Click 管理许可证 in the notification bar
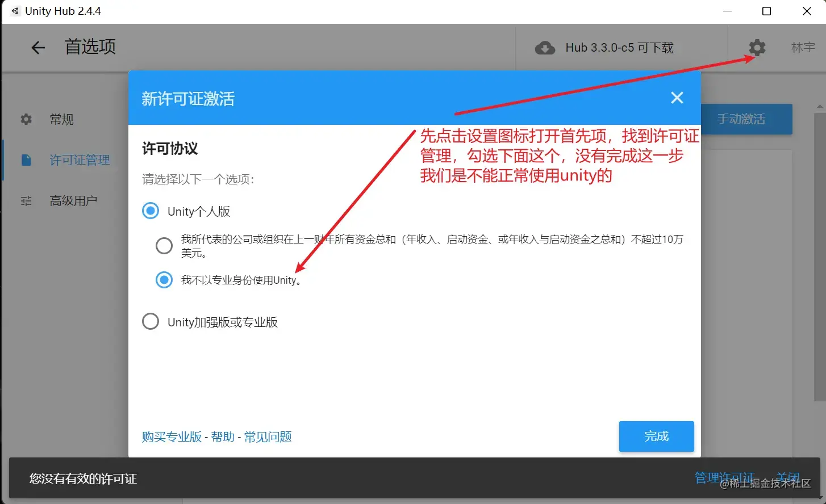 coord(725,478)
